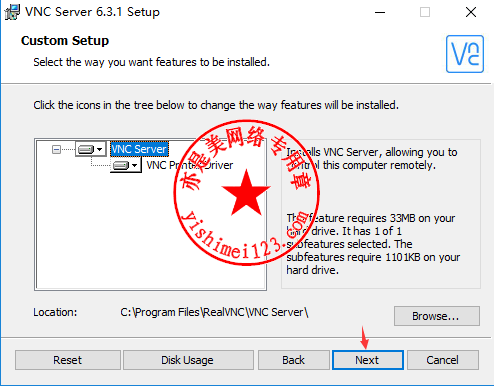Image resolution: width=494 pixels, height=386 pixels.
Task: Proceed with the Next button
Action: click(x=368, y=360)
